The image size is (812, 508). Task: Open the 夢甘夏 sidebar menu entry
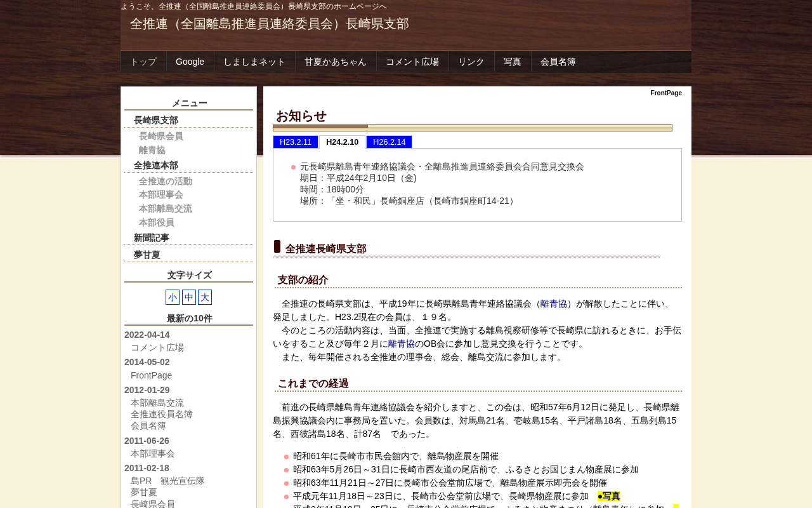(x=147, y=255)
